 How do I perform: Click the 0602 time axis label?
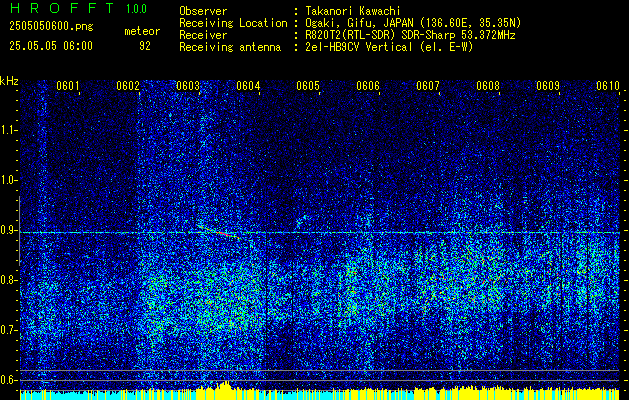(x=127, y=86)
